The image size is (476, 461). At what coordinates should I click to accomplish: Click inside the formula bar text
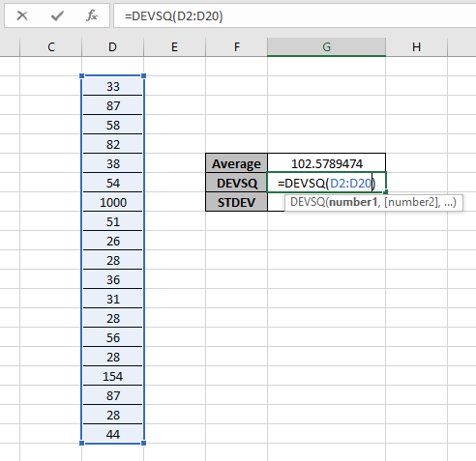tap(174, 15)
